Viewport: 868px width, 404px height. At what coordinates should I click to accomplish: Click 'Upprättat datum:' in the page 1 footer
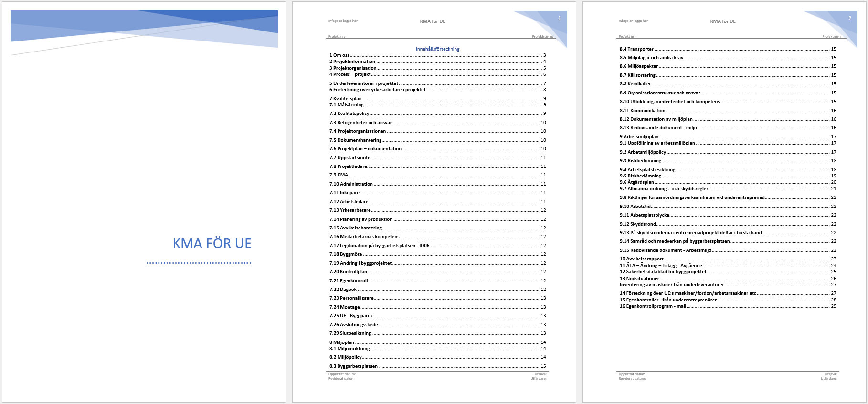pos(342,374)
